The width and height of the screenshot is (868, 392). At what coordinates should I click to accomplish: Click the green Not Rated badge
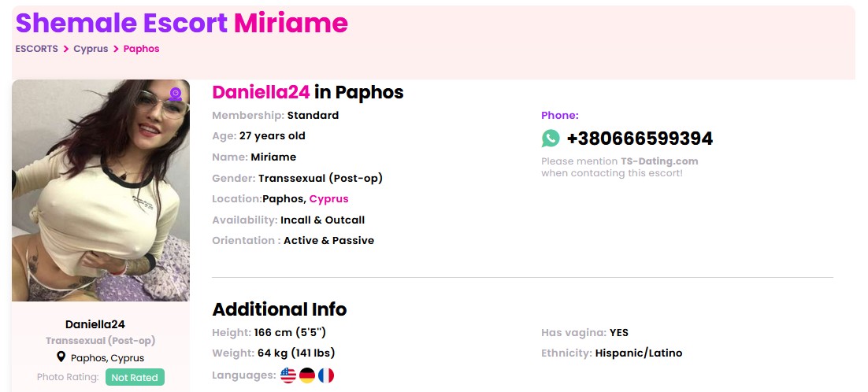[135, 377]
